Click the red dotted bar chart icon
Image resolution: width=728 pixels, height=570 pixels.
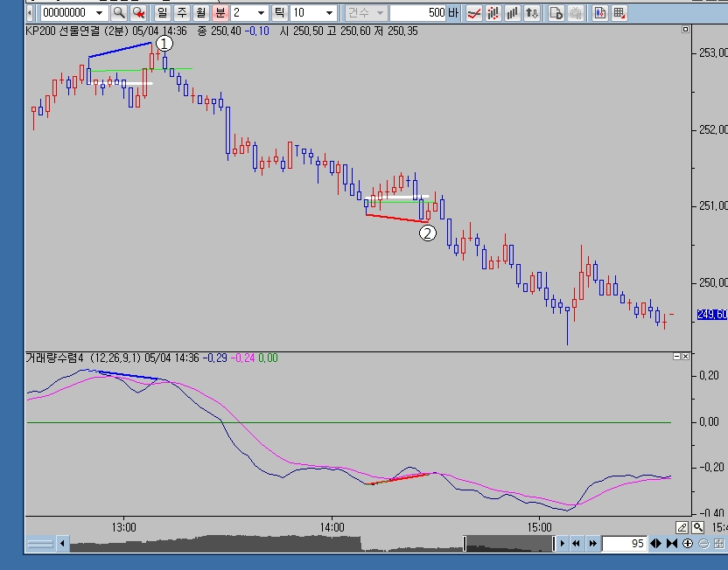point(493,13)
